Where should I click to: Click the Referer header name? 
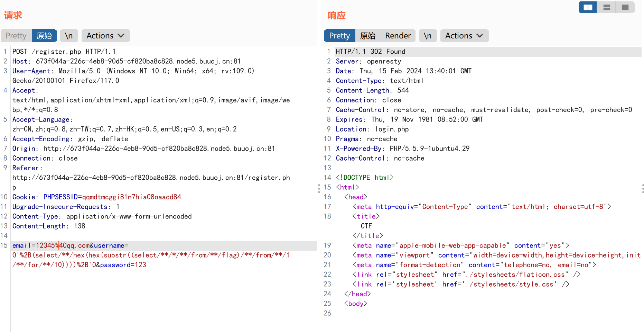25,168
